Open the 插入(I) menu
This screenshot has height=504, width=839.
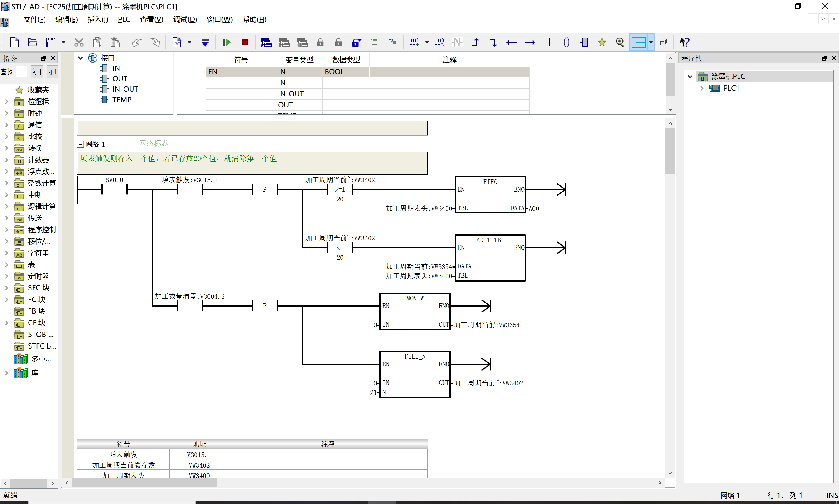click(x=98, y=19)
